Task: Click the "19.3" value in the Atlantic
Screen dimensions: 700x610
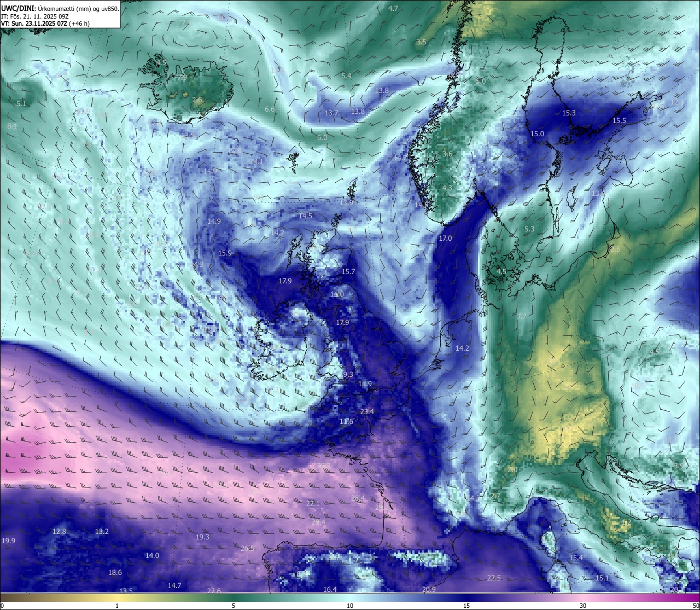Action: click(x=202, y=537)
